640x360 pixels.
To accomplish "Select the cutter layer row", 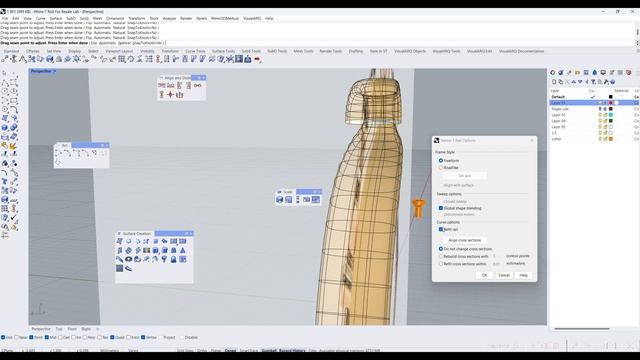I will (594, 139).
